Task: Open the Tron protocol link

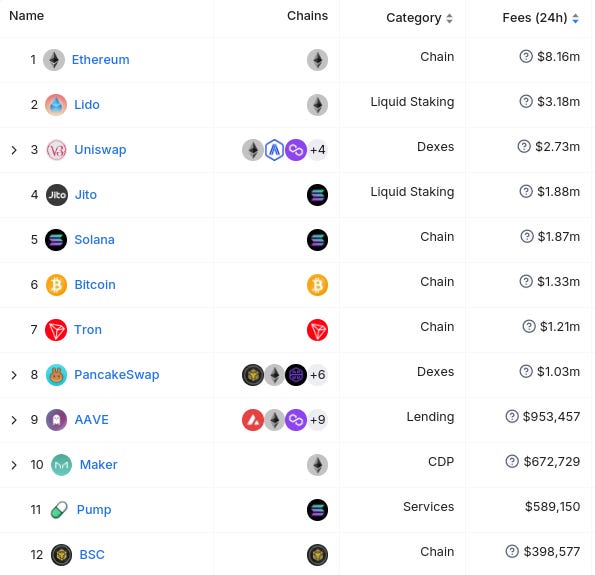Action: (88, 329)
